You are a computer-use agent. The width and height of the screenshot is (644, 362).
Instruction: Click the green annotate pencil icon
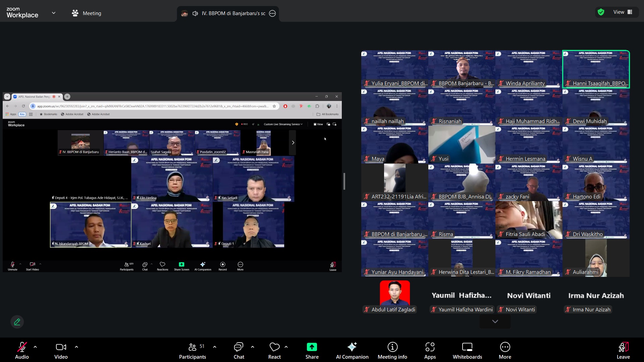coord(17,322)
